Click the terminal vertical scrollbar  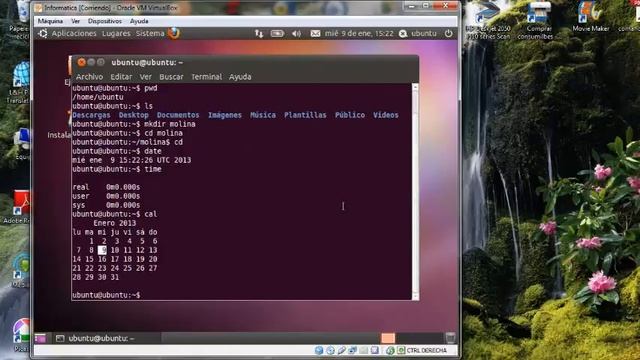point(415,192)
